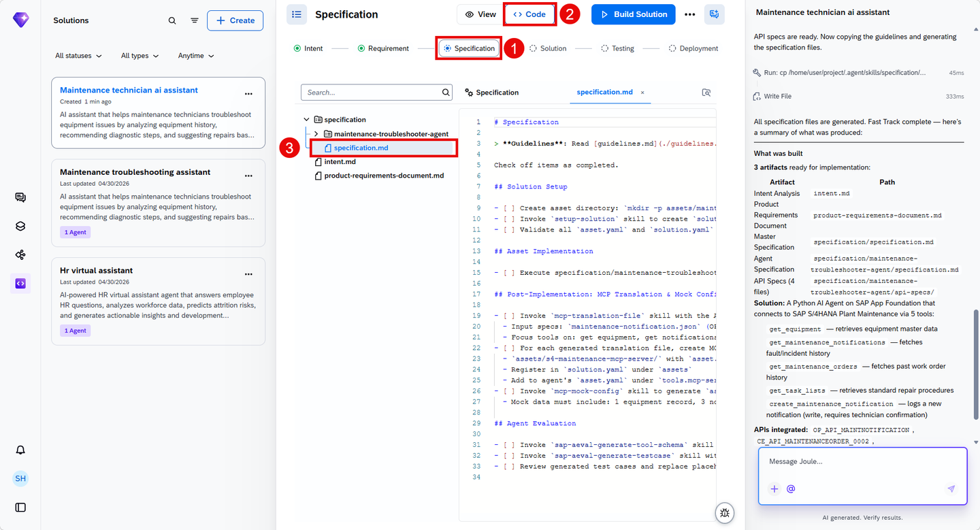Click the '## Solution Setup' heading in editor
Image resolution: width=980 pixels, height=530 pixels.
[x=531, y=186]
